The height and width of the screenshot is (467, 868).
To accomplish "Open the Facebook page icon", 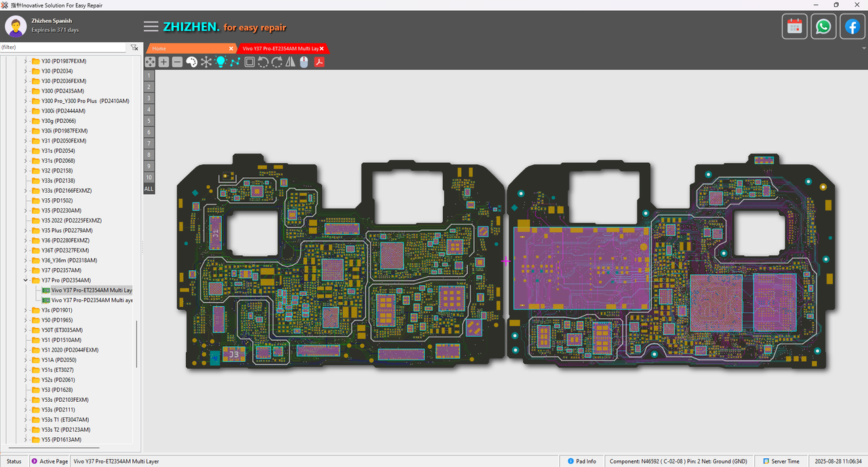I will (x=852, y=26).
